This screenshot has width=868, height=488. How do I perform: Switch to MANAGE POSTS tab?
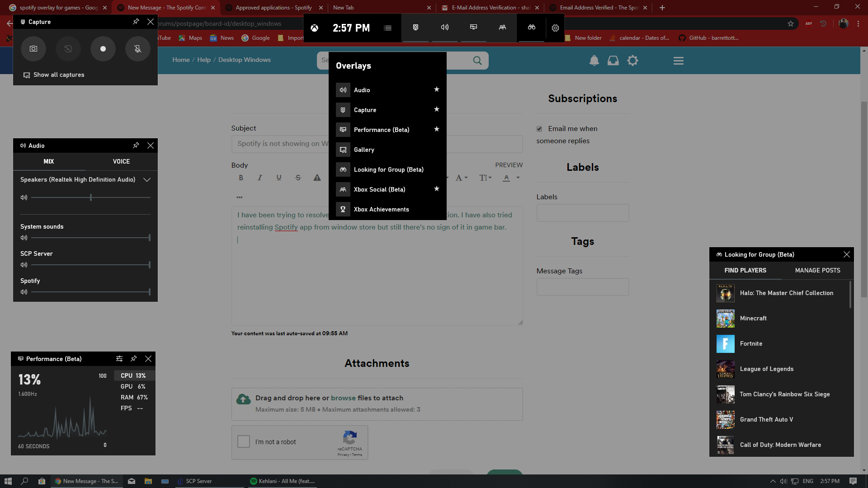coord(817,270)
